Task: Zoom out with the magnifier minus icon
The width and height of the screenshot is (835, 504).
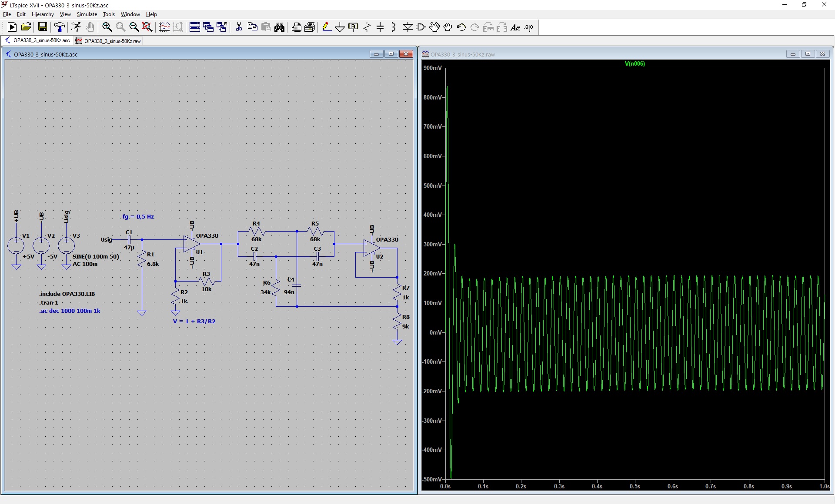Action: tap(134, 27)
